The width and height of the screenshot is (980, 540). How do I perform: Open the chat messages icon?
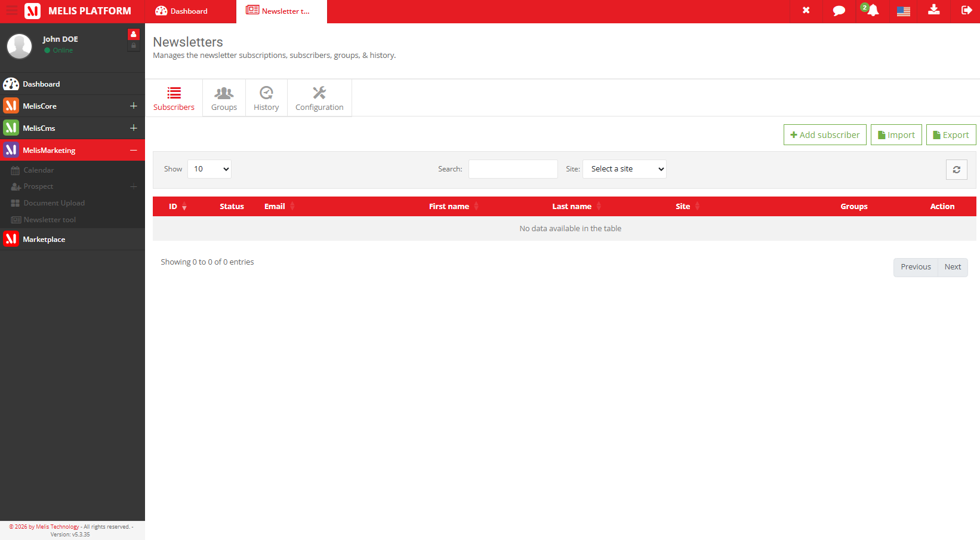point(839,11)
